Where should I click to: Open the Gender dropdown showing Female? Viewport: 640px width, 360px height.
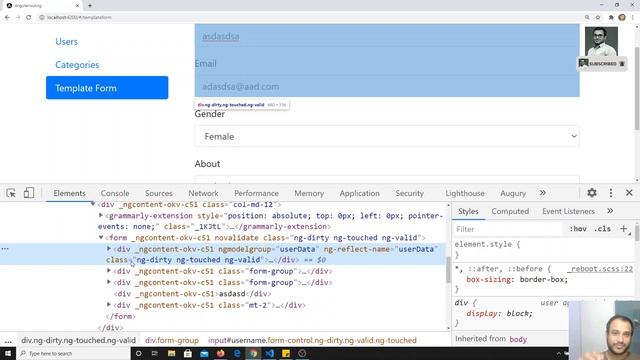pyautogui.click(x=387, y=136)
